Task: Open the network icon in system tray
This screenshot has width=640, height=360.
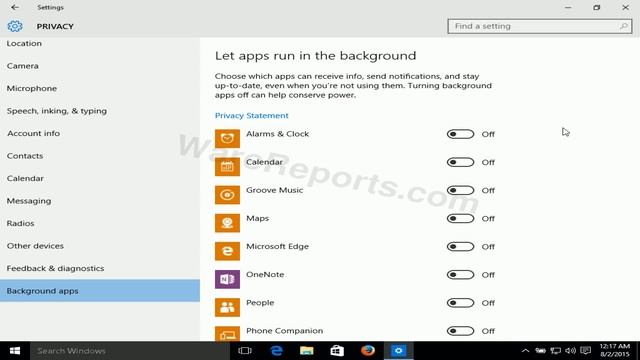Action: point(556,351)
